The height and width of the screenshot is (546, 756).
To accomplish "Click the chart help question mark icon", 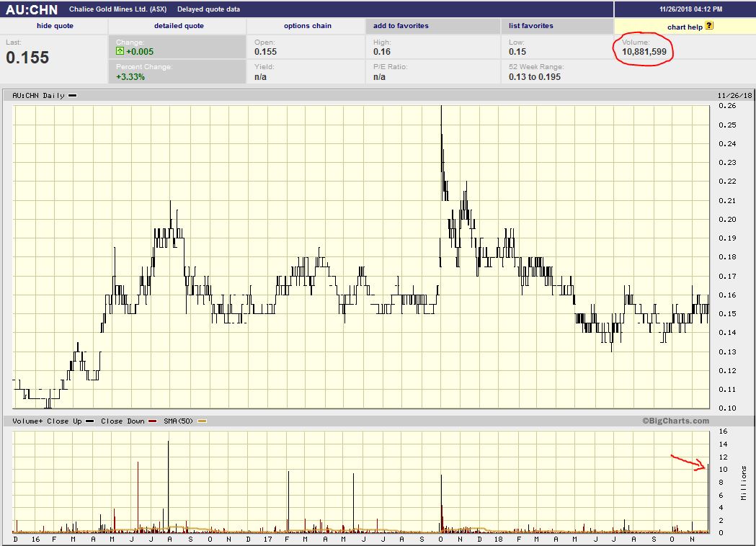I will pos(709,26).
